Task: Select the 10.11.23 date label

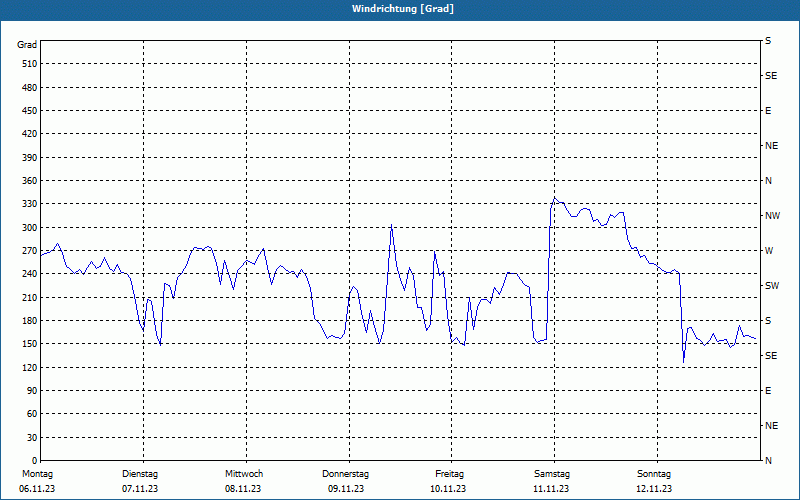Action: 448,489
